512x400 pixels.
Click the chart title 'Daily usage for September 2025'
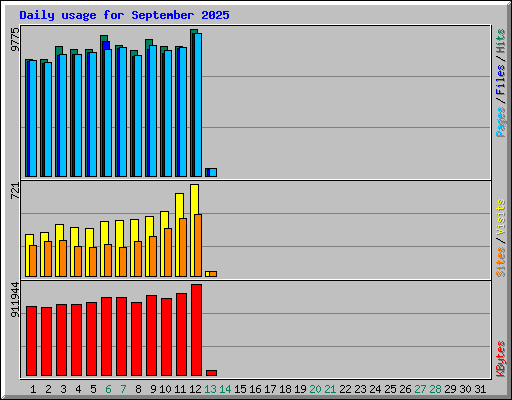pyautogui.click(x=124, y=15)
